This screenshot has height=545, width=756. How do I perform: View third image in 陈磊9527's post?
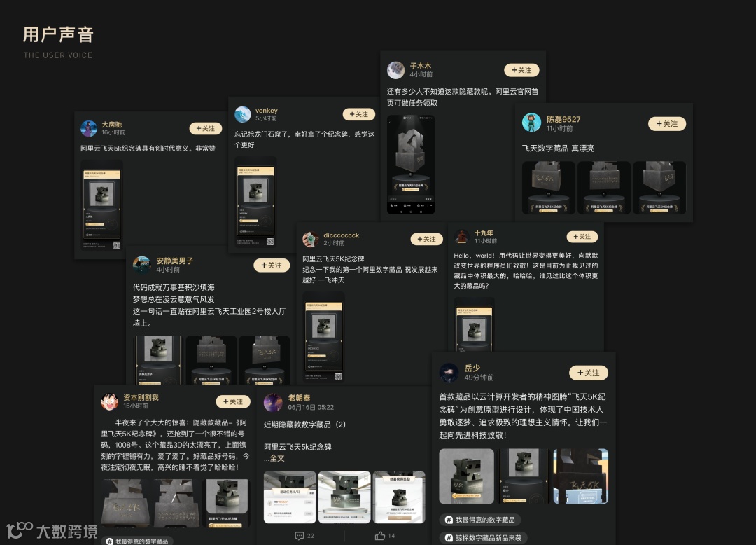click(x=659, y=188)
